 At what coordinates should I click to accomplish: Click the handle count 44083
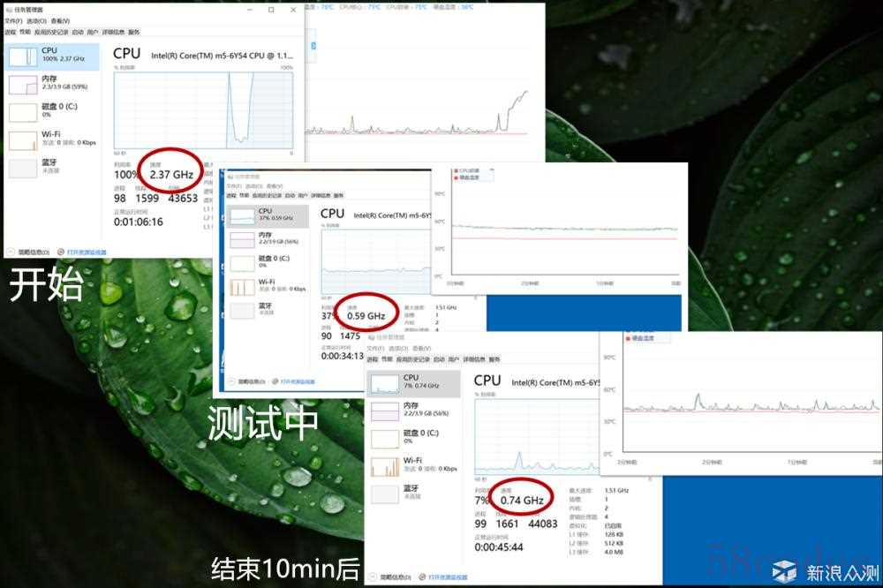click(x=543, y=524)
